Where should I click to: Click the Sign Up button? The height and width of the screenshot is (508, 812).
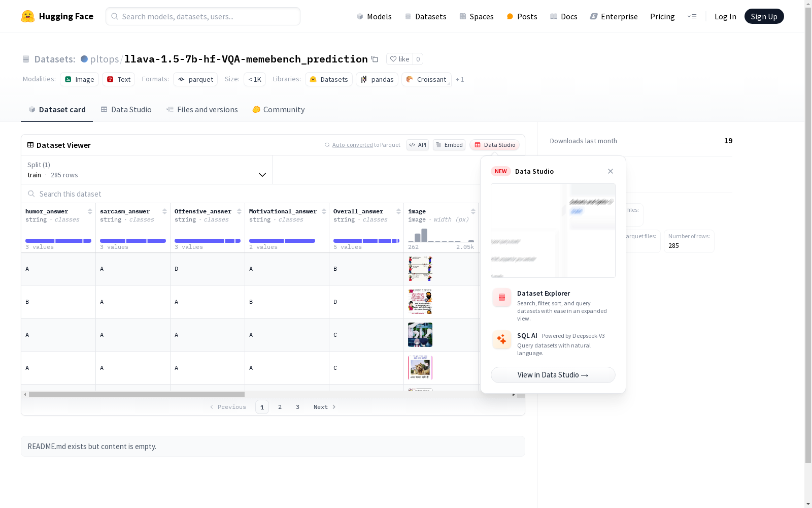[764, 16]
